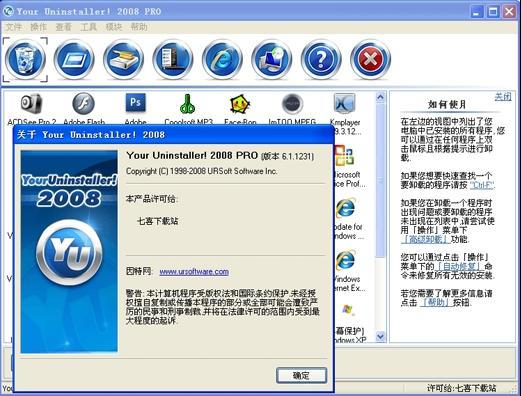
Task: Click the Ctrl+F link in help panel
Action: (x=482, y=185)
